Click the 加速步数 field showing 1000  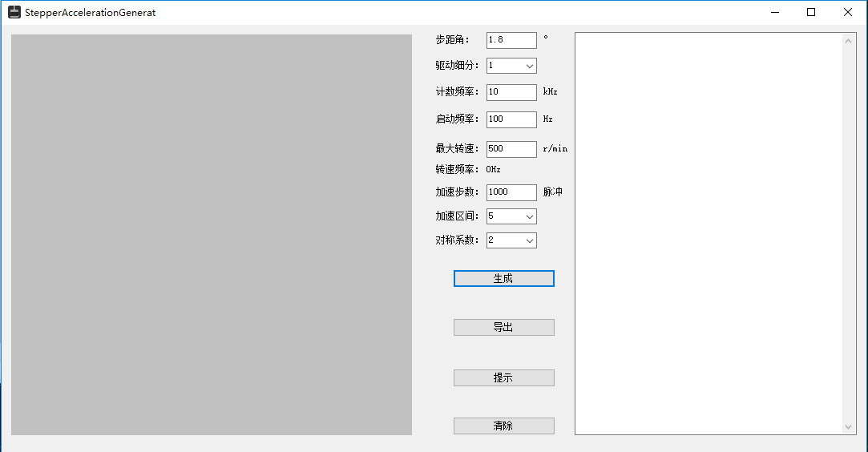[x=511, y=192]
